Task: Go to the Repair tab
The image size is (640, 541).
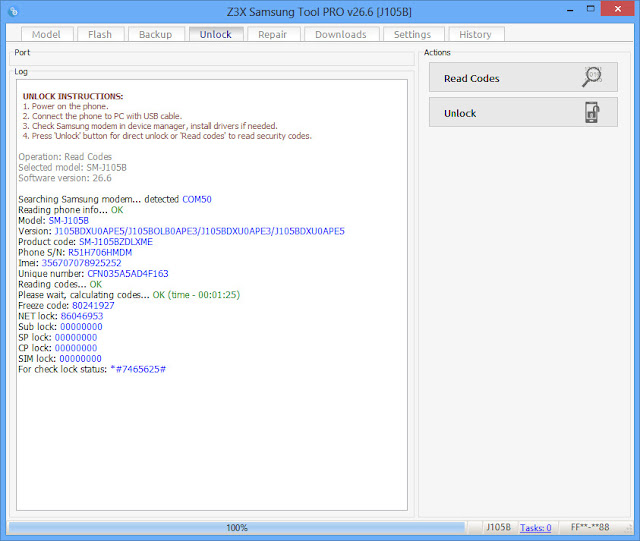Action: coord(273,34)
